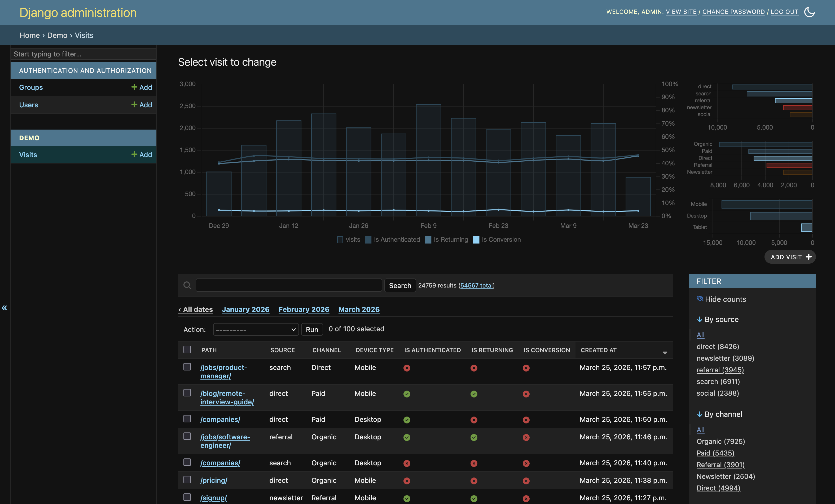Viewport: 835px width, 504px height.
Task: Click the eye icon beside Hide counts
Action: coord(700,298)
